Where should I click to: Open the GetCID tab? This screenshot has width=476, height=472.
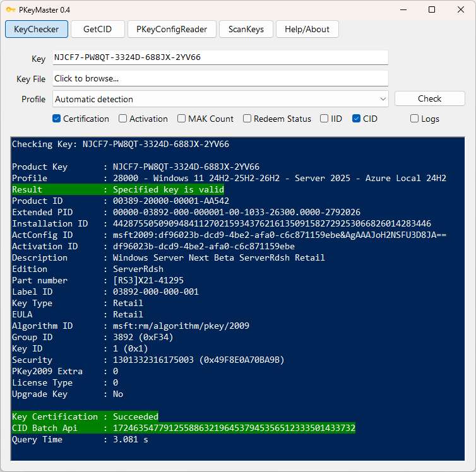pos(97,29)
